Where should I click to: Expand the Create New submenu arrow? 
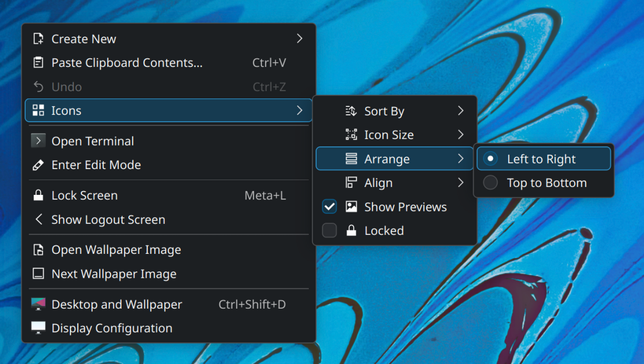299,38
